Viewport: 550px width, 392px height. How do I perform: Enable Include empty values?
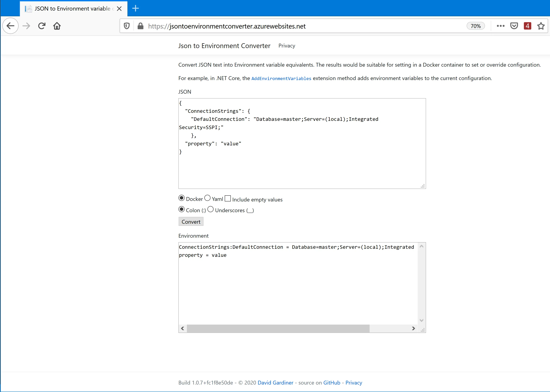click(x=228, y=198)
